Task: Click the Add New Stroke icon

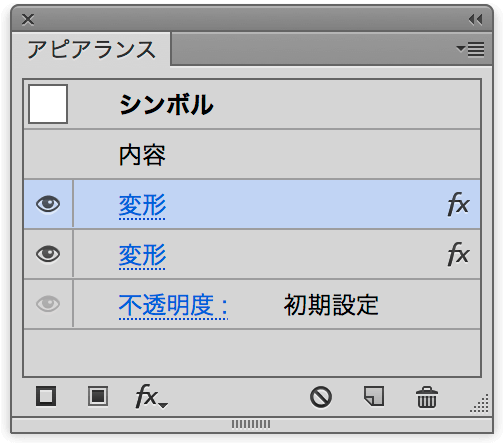Action: 46,396
